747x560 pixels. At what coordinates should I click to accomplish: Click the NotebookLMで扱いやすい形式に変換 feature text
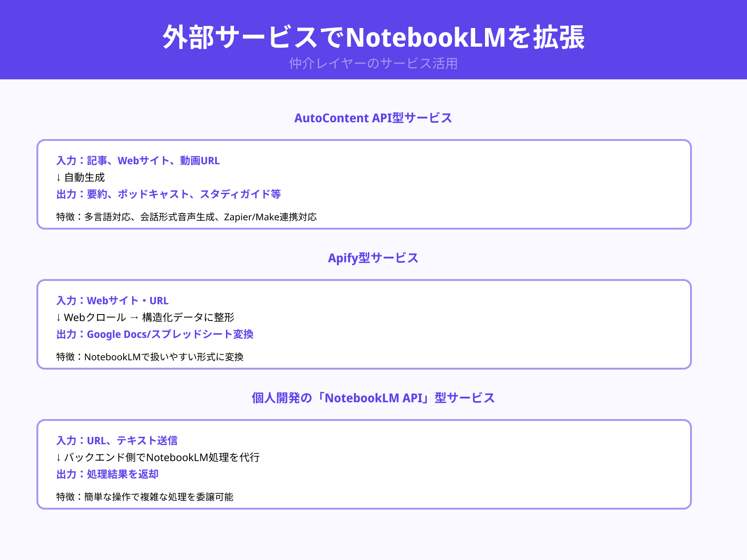click(x=151, y=357)
